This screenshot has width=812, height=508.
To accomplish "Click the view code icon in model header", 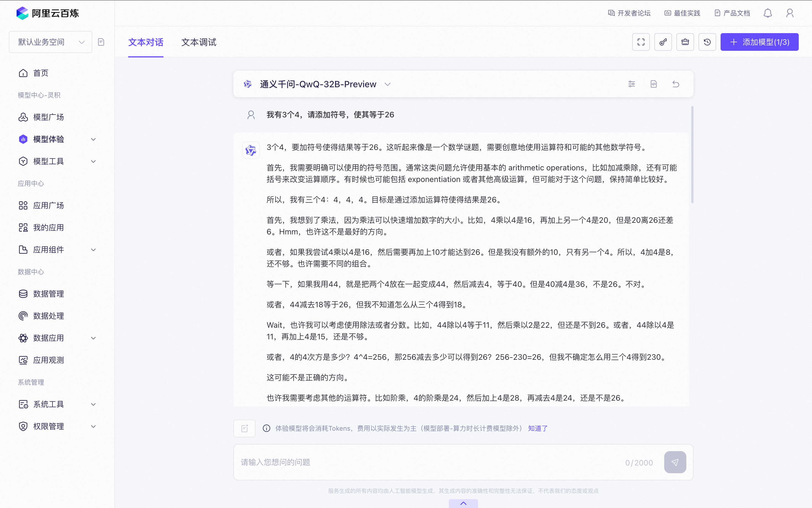I will click(x=654, y=84).
